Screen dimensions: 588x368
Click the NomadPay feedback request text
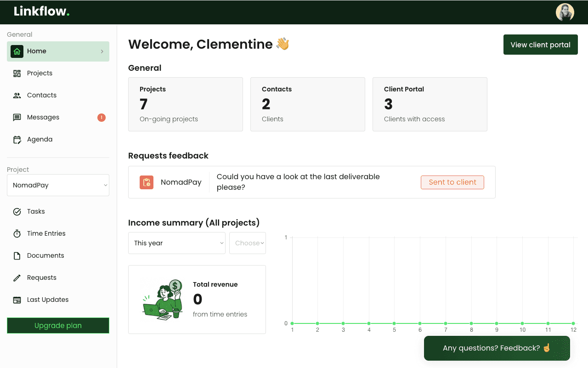[298, 182]
